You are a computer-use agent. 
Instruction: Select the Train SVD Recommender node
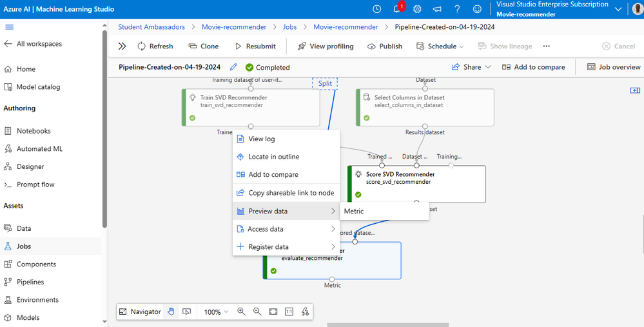[251, 108]
